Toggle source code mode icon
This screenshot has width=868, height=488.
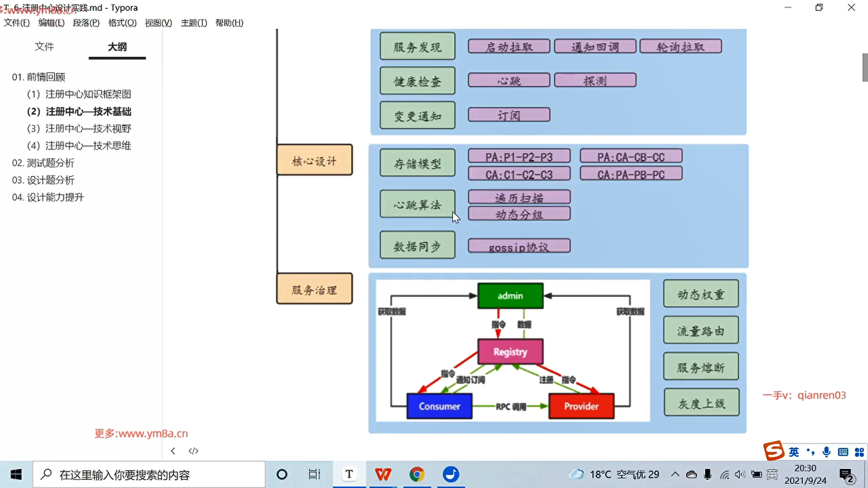pyautogui.click(x=193, y=451)
